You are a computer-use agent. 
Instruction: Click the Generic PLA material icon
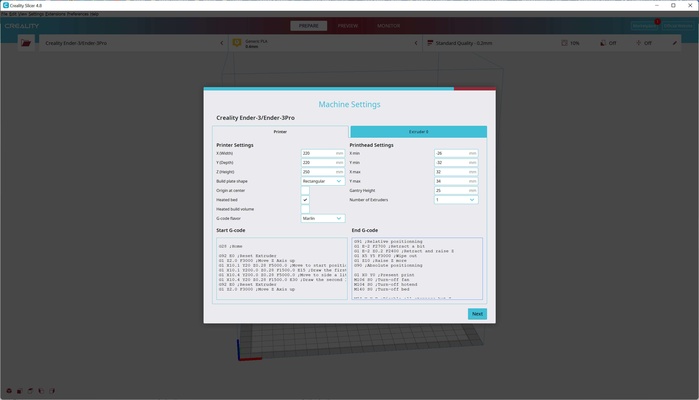tap(237, 43)
